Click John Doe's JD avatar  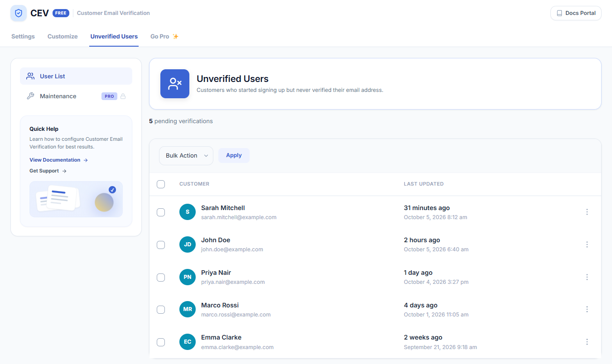click(x=188, y=244)
